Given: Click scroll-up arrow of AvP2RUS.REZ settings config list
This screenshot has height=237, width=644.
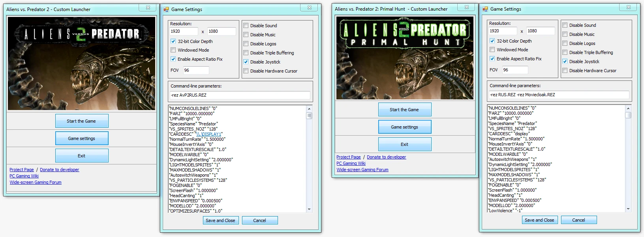Looking at the screenshot, I should 309,109.
